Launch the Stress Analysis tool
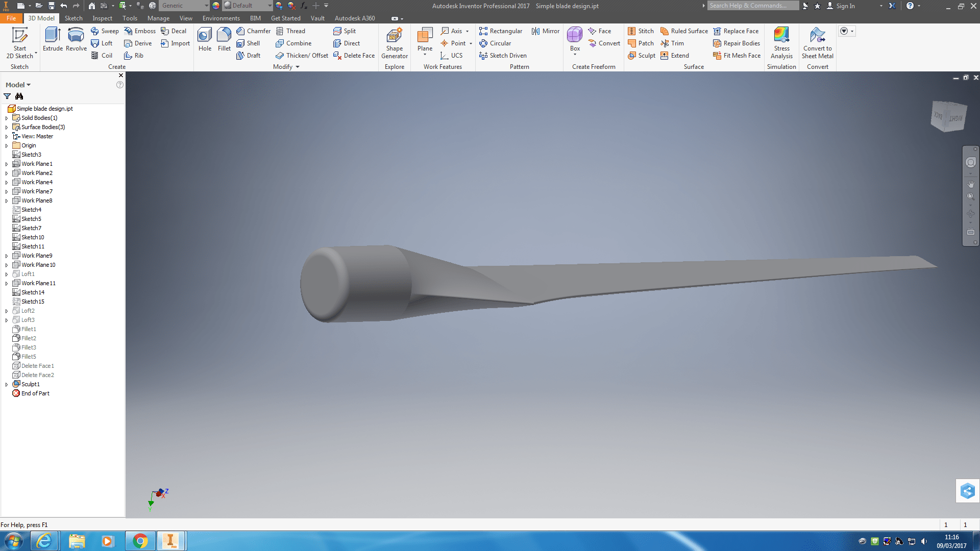This screenshot has height=551, width=980. point(781,43)
